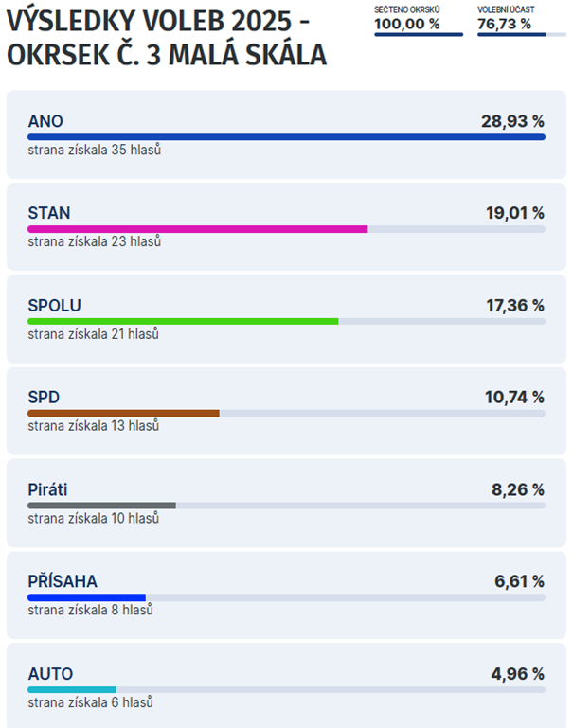Click the Piráti party name
The width and height of the screenshot is (573, 728).
pos(47,489)
